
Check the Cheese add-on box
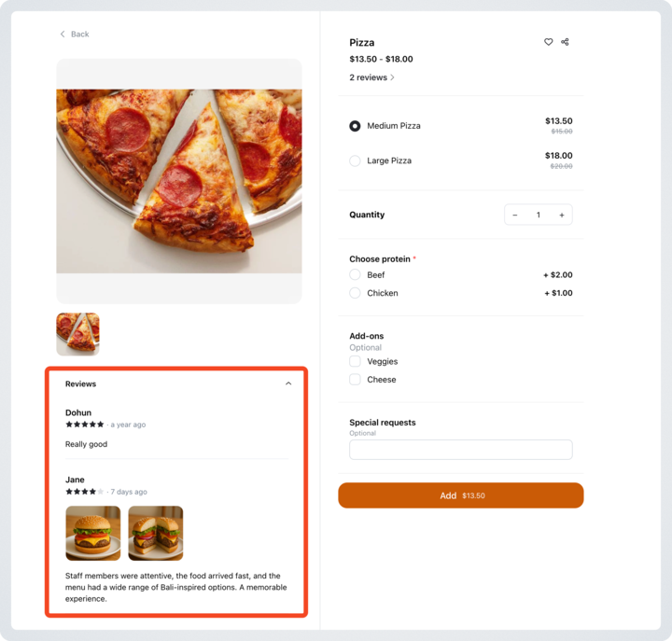pyautogui.click(x=355, y=379)
